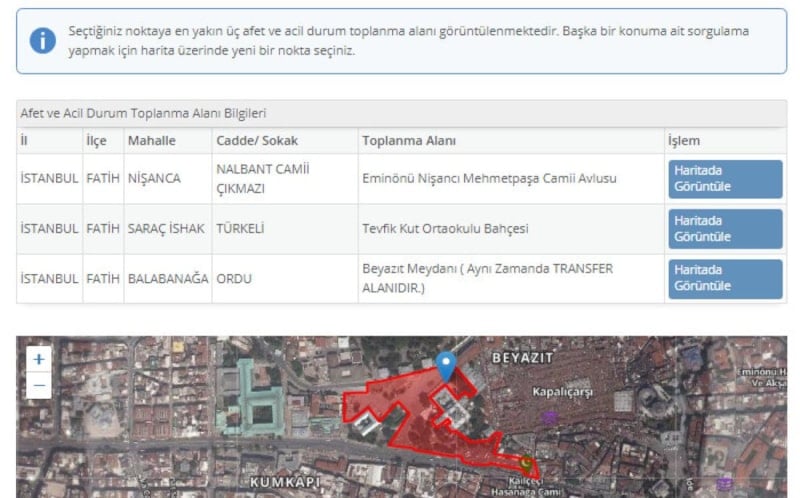
Task: Click the Toplanma Alanı column header
Action: pos(409,141)
